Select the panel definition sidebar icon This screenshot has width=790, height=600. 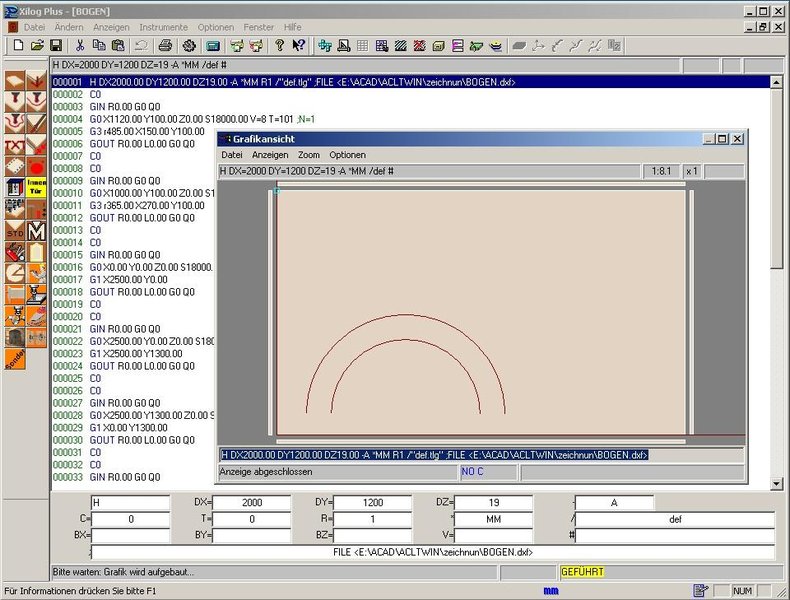pos(15,81)
